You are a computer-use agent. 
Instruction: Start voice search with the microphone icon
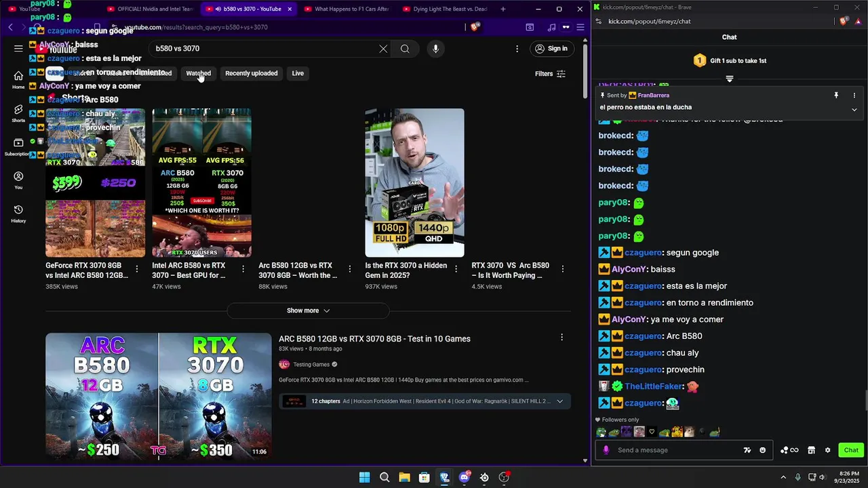coord(435,49)
